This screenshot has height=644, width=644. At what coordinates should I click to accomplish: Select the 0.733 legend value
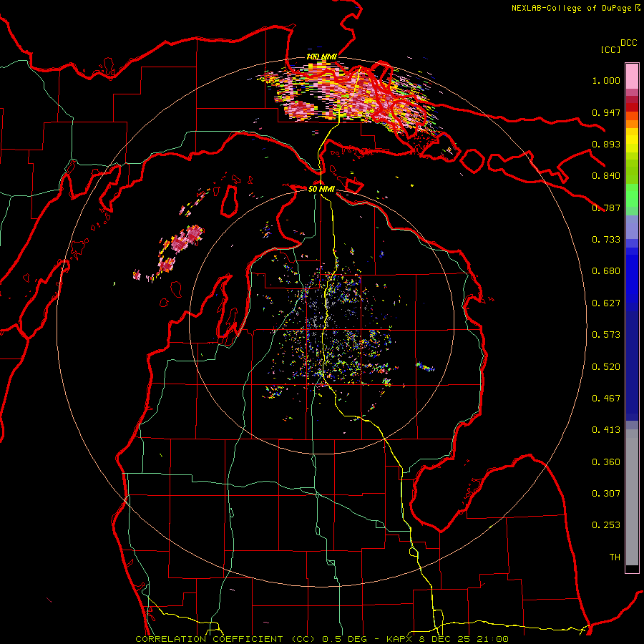[606, 240]
